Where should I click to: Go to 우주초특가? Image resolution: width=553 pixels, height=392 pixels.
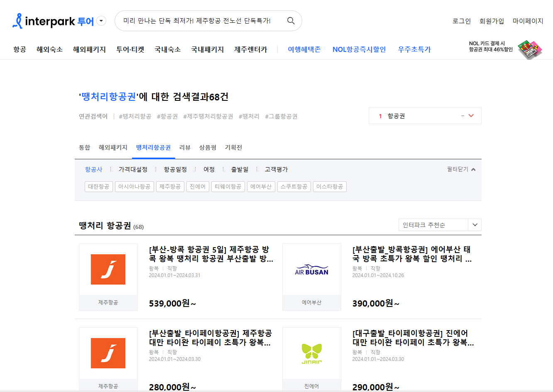point(414,49)
